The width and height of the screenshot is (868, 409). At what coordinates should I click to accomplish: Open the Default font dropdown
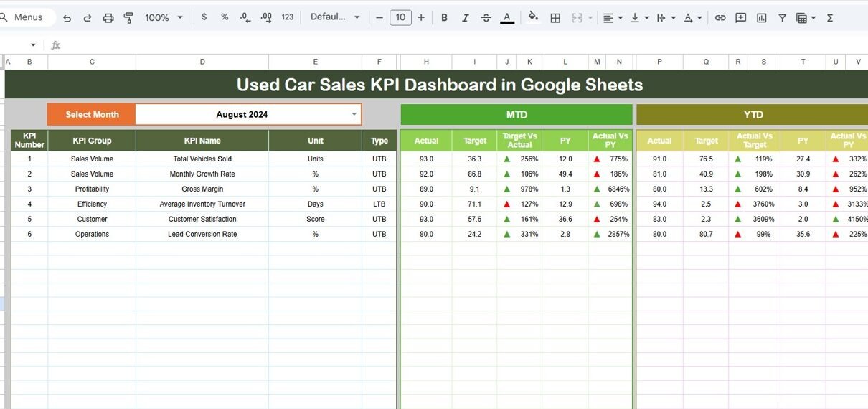click(335, 17)
